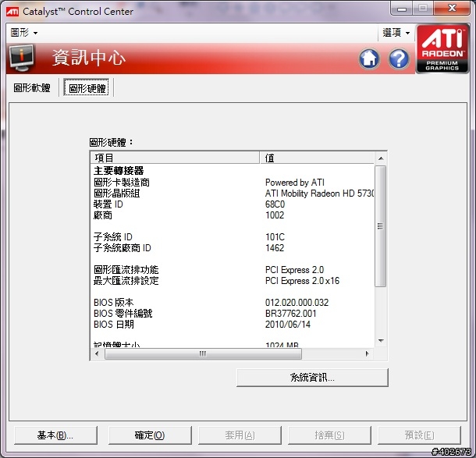Click the 基本(B)... button
The image size is (476, 458).
click(55, 435)
